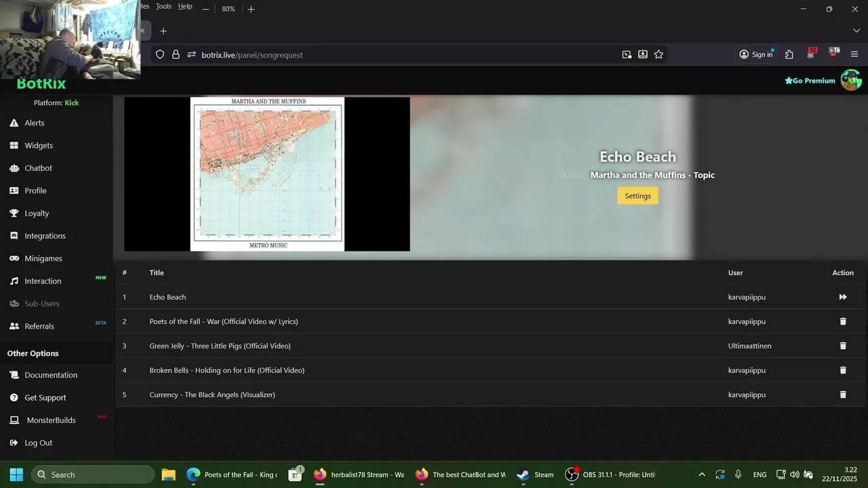Click the padlock site information icon
The image size is (868, 488).
176,54
